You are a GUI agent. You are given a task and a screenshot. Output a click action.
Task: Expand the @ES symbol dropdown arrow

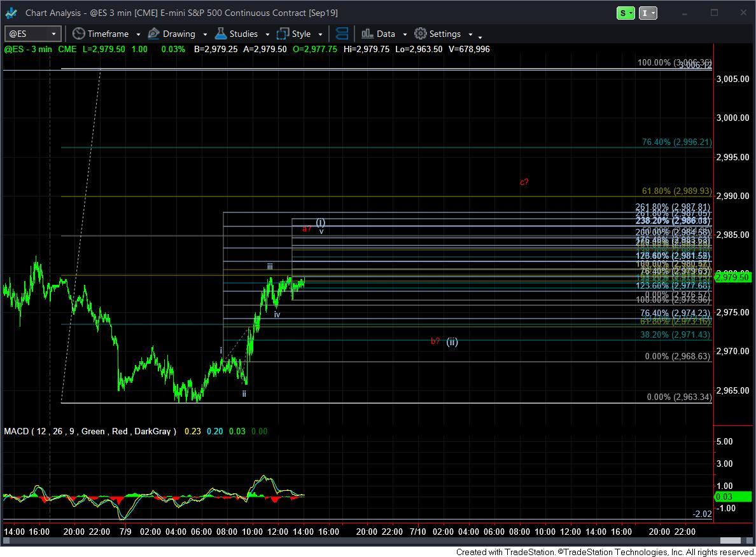coord(53,34)
